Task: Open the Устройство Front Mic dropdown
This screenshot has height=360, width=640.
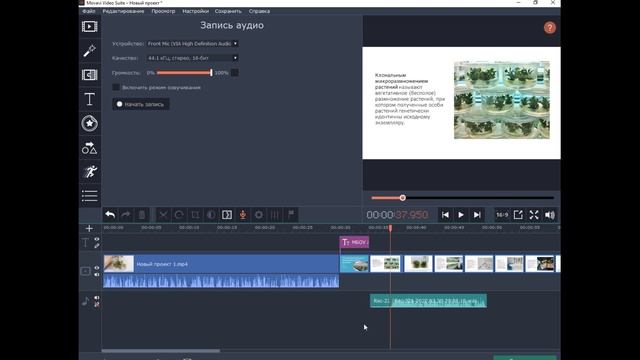Action: (x=192, y=44)
